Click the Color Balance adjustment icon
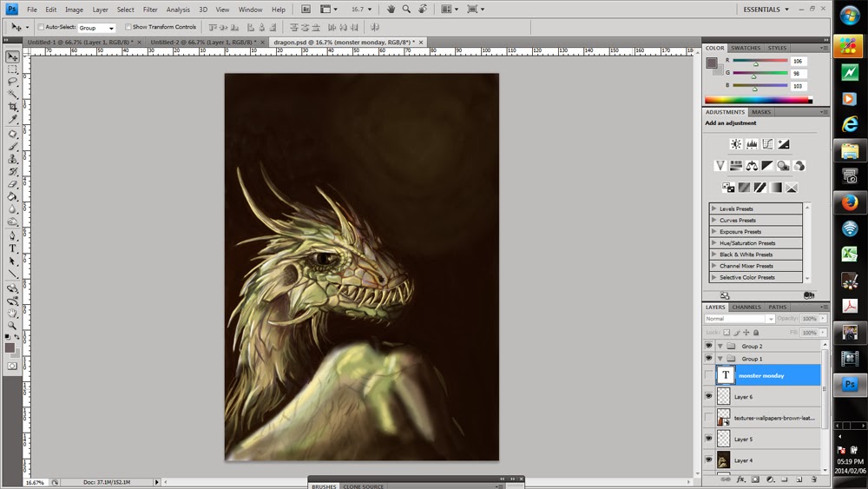Screen dimensions: 868x489 (752, 166)
